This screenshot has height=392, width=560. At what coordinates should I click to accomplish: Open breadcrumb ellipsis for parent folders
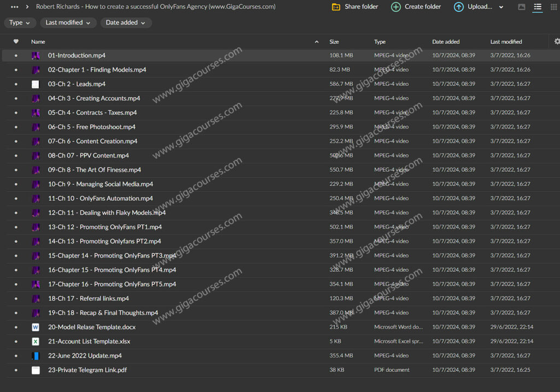coord(15,7)
